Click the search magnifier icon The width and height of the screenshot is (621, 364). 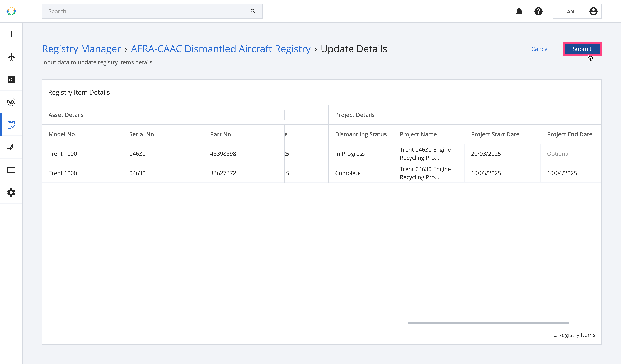point(253,11)
